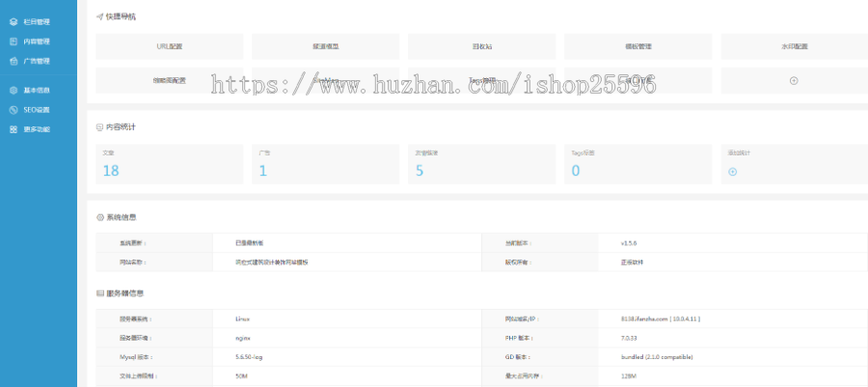
Task: Open SEO设置 menu item
Action: (39, 110)
